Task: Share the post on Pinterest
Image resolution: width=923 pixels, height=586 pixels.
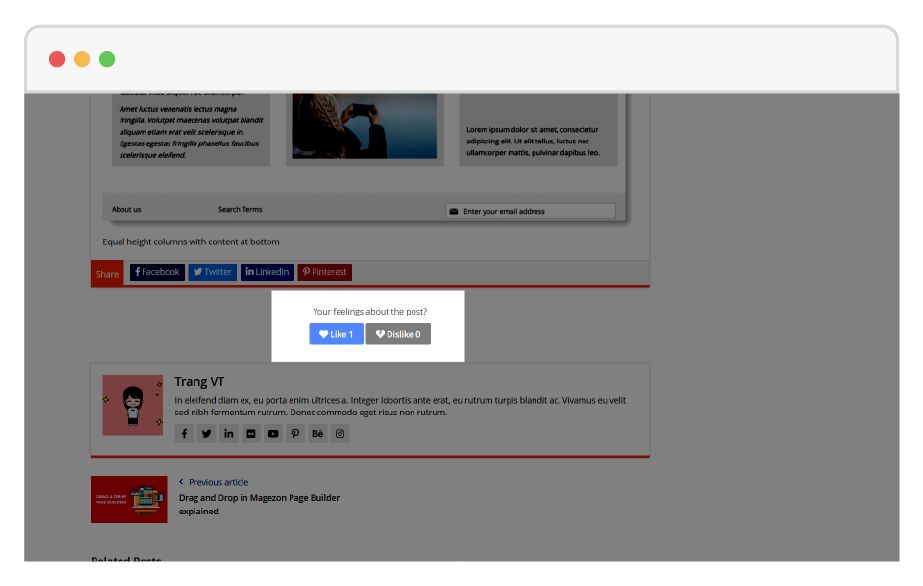Action: coord(325,272)
